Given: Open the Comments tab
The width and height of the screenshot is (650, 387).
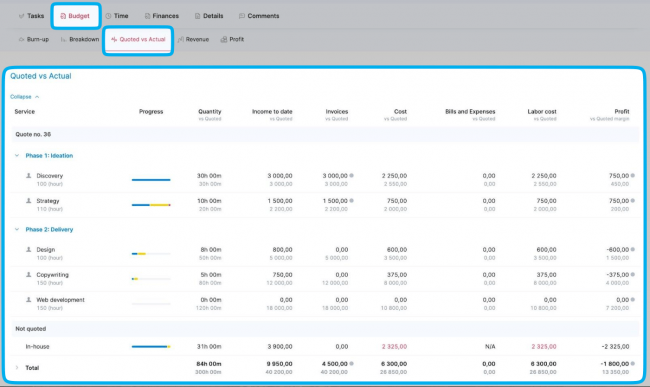Looking at the screenshot, I should (259, 16).
